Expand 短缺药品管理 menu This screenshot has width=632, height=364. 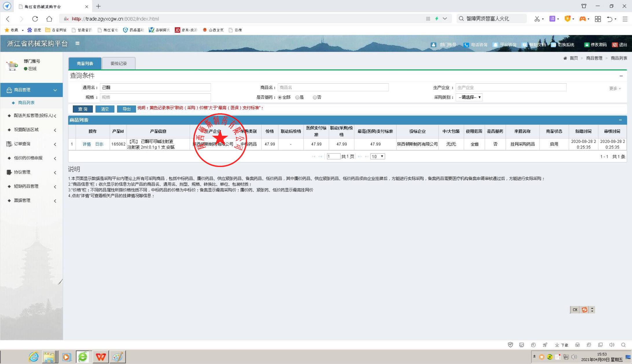point(32,186)
